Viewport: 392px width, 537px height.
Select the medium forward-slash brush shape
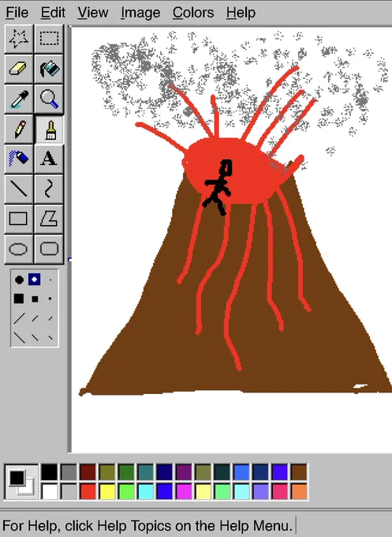[x=35, y=318]
